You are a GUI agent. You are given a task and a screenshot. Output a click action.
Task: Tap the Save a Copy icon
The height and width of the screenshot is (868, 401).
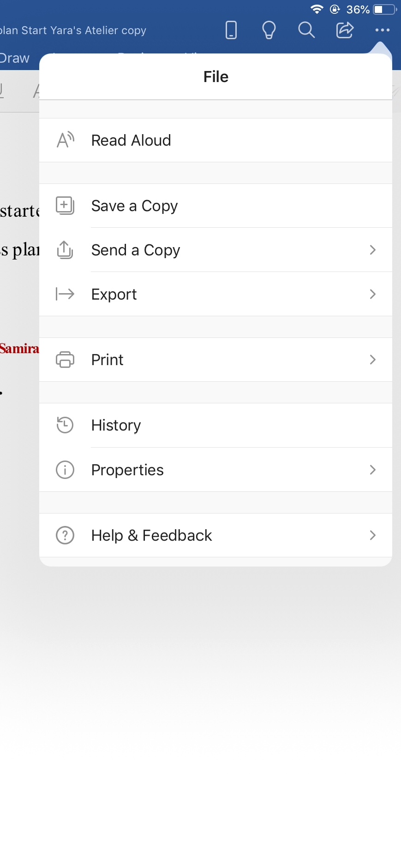pyautogui.click(x=65, y=206)
